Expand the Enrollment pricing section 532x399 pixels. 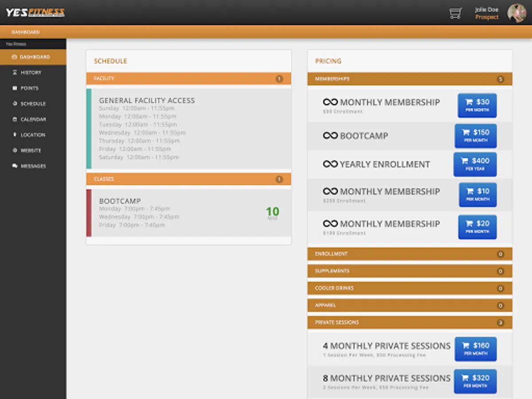pyautogui.click(x=410, y=254)
